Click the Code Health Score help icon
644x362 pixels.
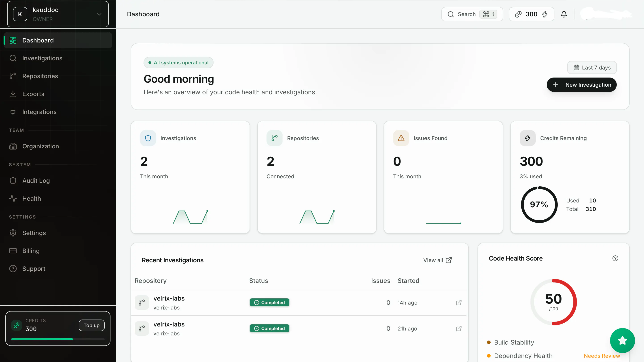point(615,258)
